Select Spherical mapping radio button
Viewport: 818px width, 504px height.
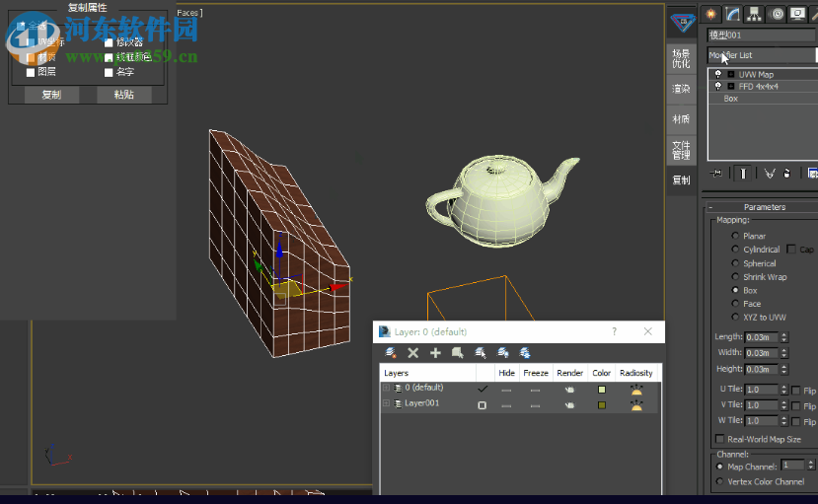(735, 263)
